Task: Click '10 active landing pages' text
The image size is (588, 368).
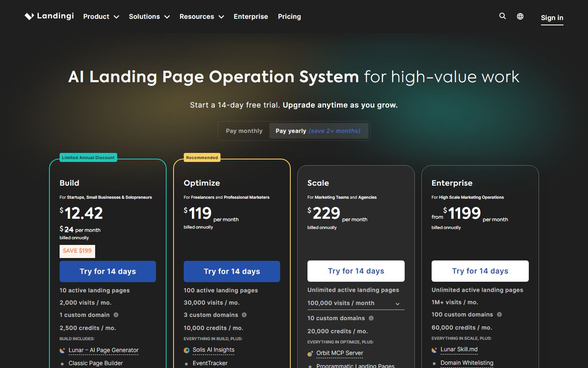Action: coord(95,290)
